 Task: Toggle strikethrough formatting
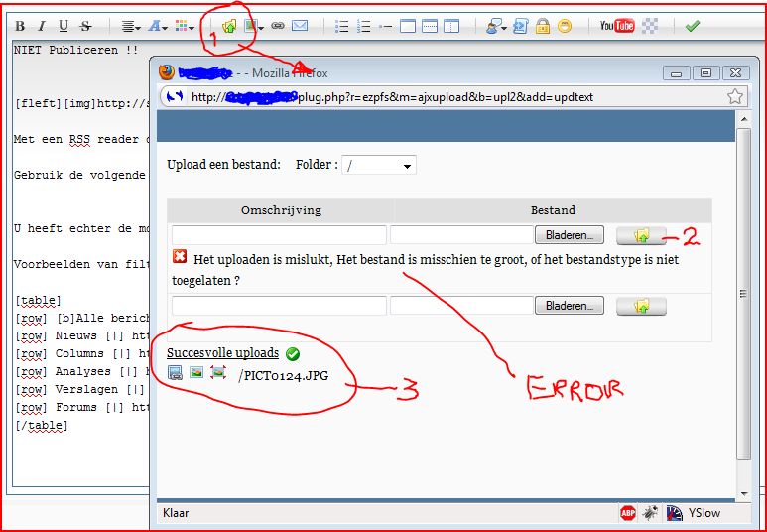[x=85, y=26]
